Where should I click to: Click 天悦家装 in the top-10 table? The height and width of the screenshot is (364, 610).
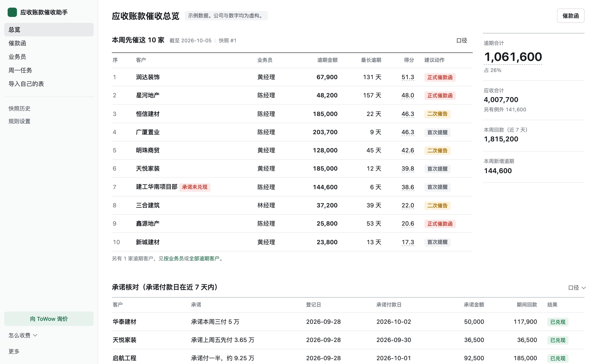148,168
